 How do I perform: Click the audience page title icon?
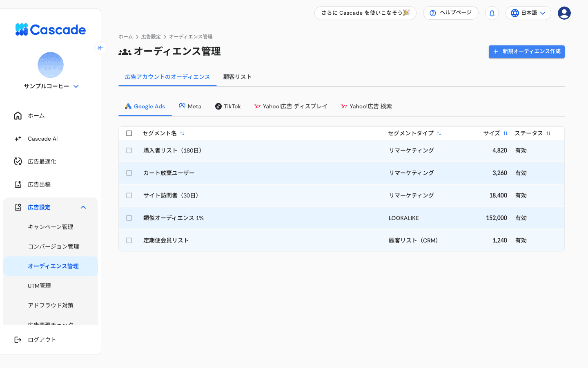(125, 52)
